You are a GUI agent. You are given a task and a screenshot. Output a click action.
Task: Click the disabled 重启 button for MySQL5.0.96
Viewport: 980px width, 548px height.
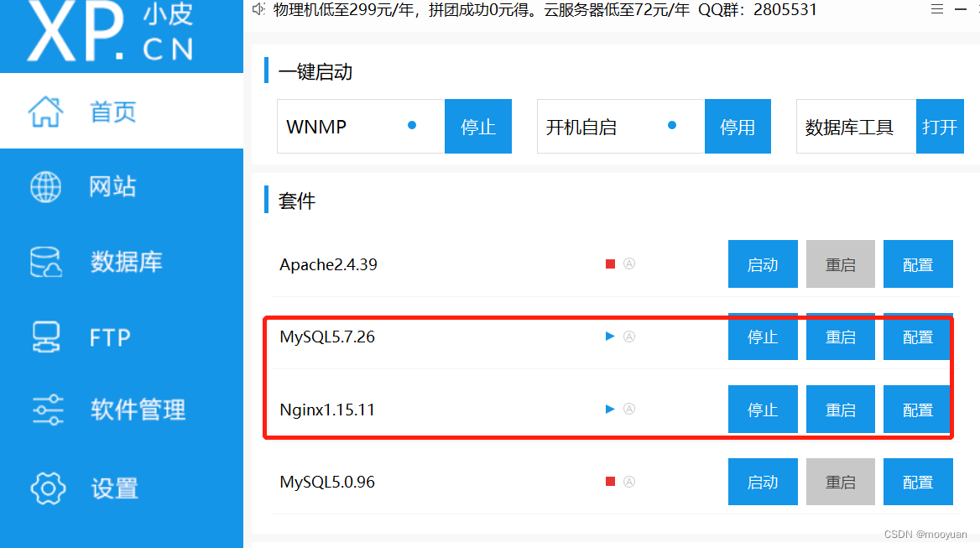click(x=841, y=482)
